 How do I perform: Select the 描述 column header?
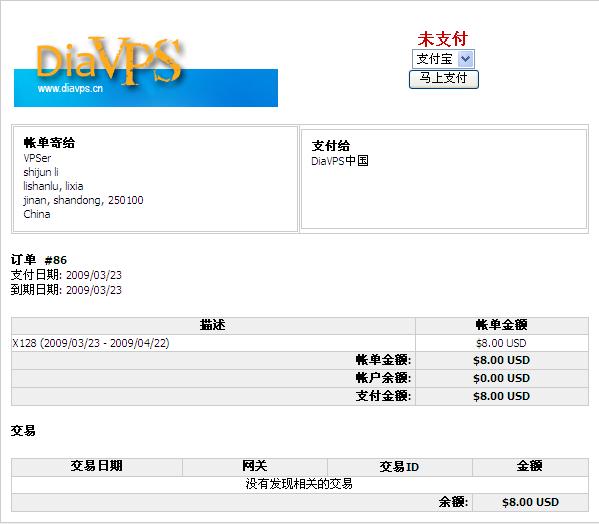pos(213,326)
